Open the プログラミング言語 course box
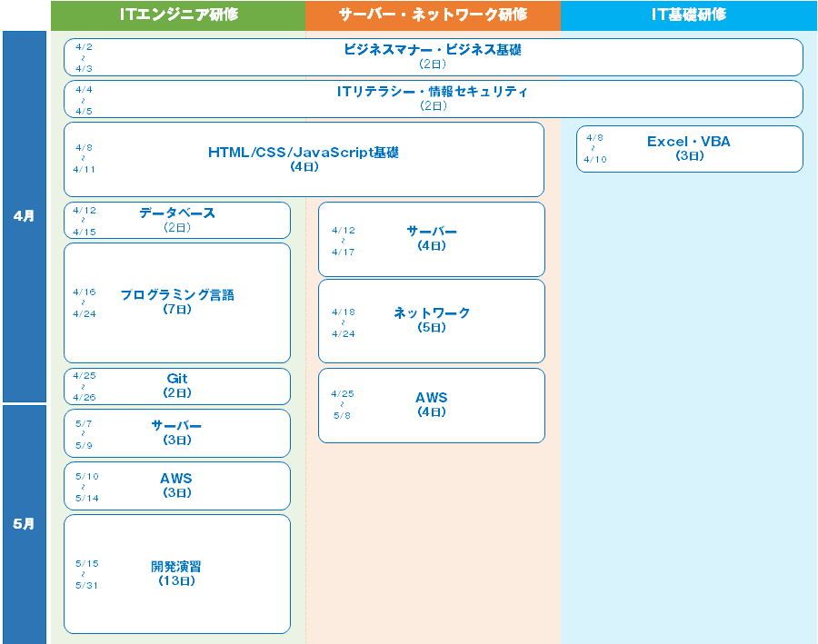This screenshot has height=644, width=818. [x=177, y=303]
